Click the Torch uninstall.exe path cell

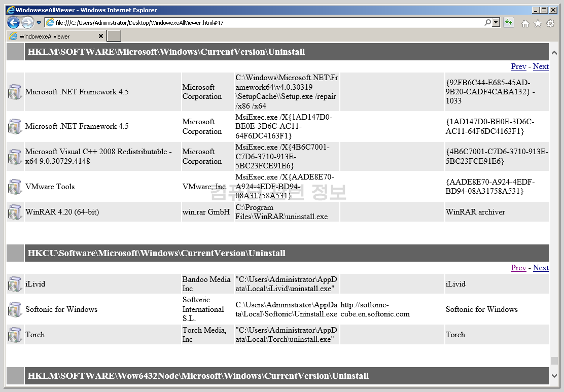(287, 335)
